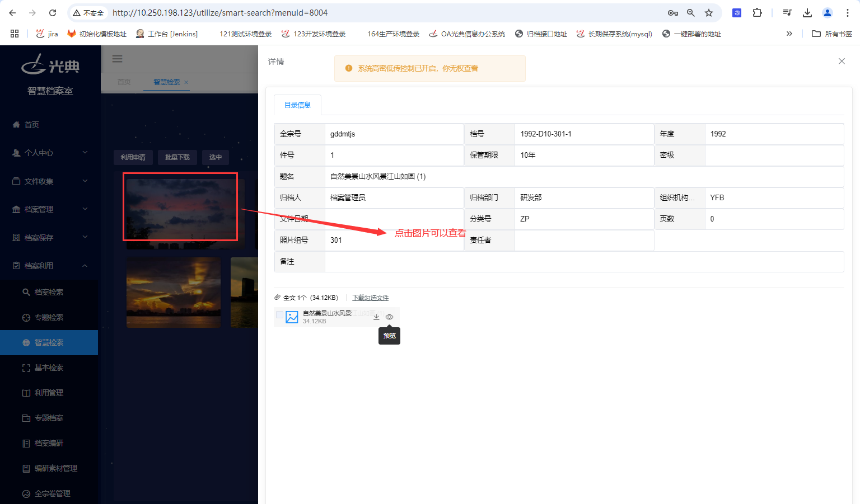The height and width of the screenshot is (504, 860).
Task: Open the 所有书签 folder
Action: (x=832, y=34)
